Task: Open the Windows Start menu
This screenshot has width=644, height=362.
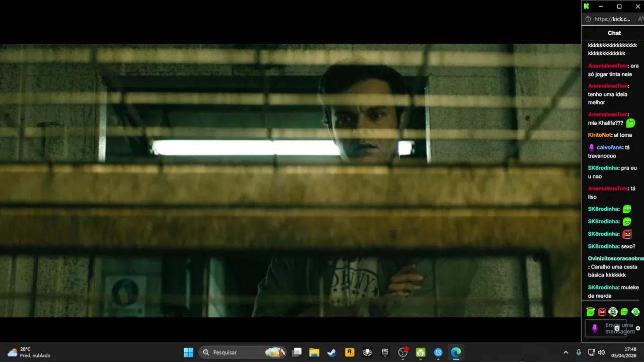Action: tap(189, 352)
